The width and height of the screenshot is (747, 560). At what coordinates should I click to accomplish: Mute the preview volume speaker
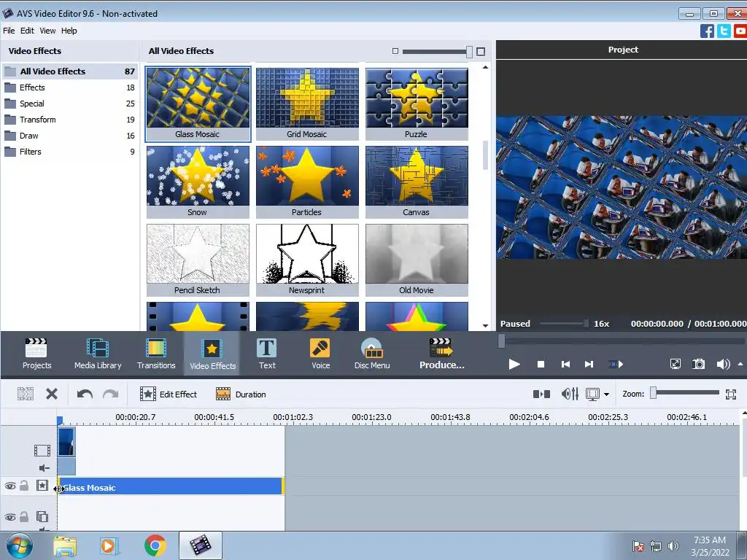click(x=723, y=365)
